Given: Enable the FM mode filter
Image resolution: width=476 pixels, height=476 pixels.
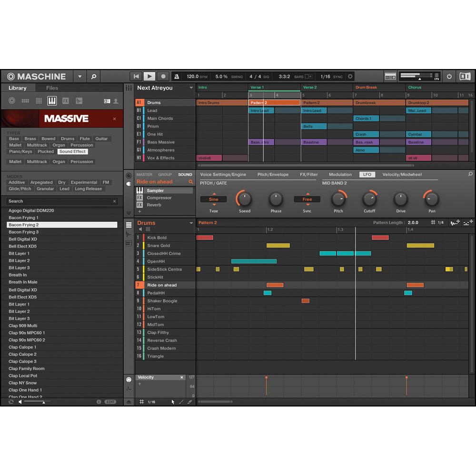Looking at the screenshot, I should click(x=106, y=182).
